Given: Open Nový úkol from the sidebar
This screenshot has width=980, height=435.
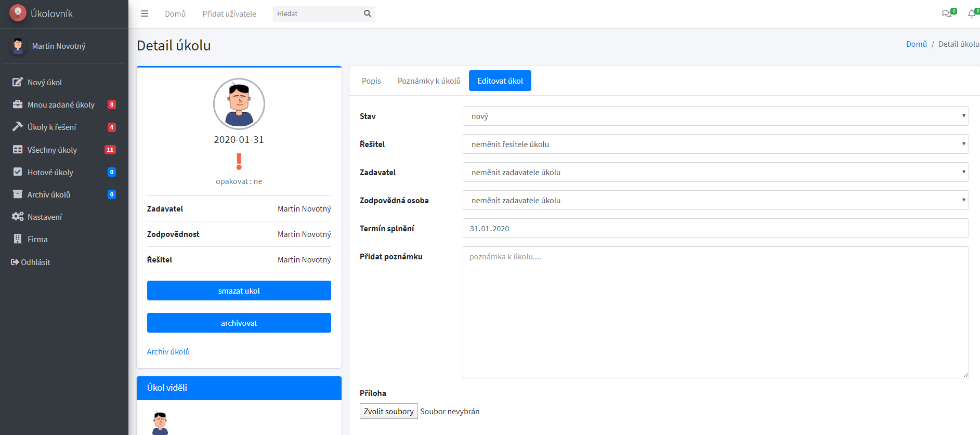Looking at the screenshot, I should coord(45,82).
